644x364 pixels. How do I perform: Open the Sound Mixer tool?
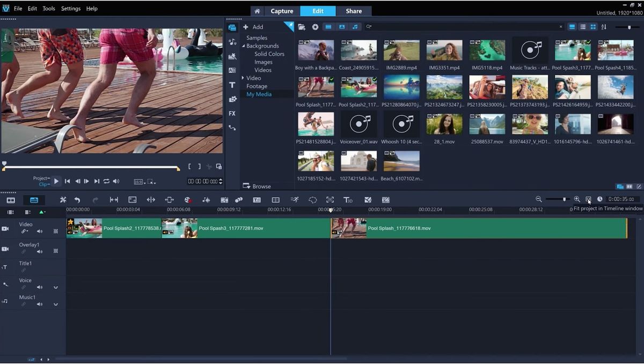tap(206, 199)
